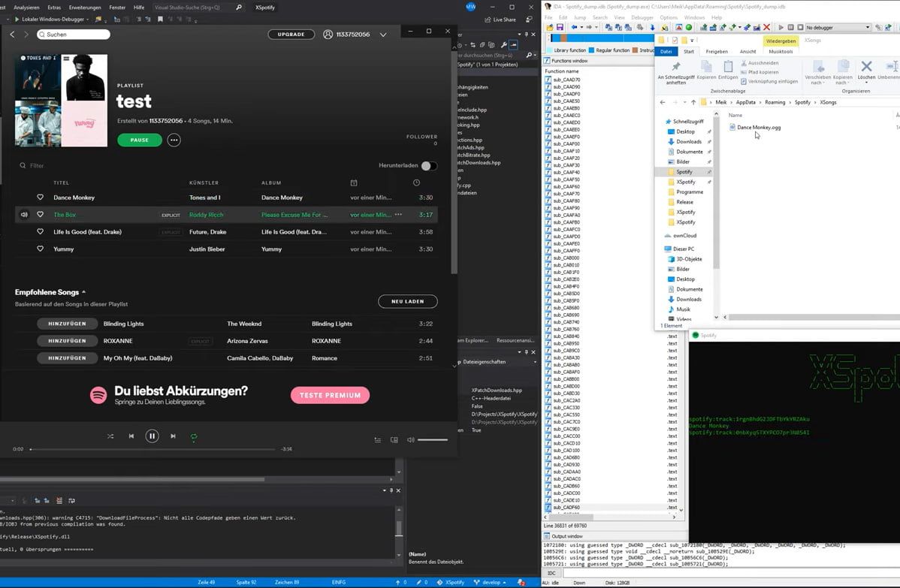The height and width of the screenshot is (588, 900).
Task: Click HINZUFÜGEN next to Blinding Lights
Action: coord(67,324)
